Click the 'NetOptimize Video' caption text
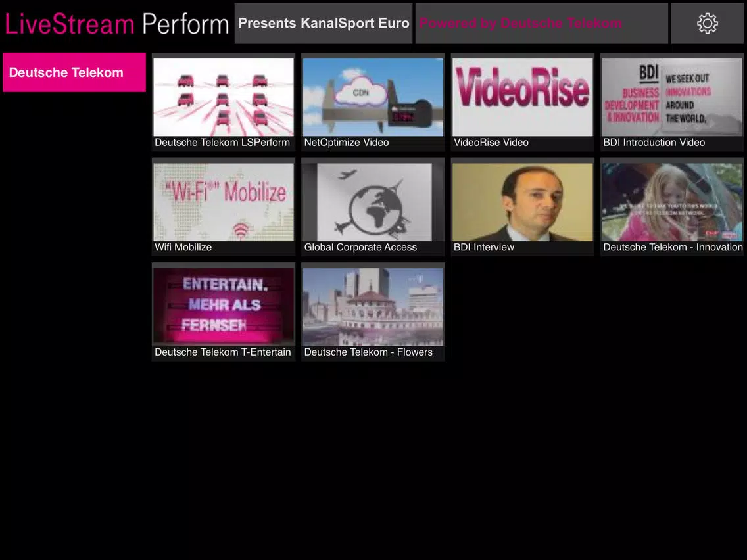Image resolution: width=747 pixels, height=560 pixels. [x=347, y=143]
